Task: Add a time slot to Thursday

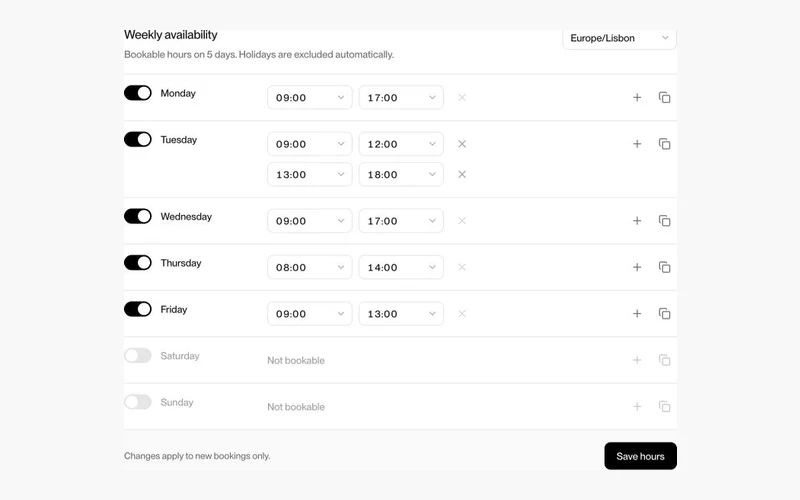Action: tap(637, 267)
